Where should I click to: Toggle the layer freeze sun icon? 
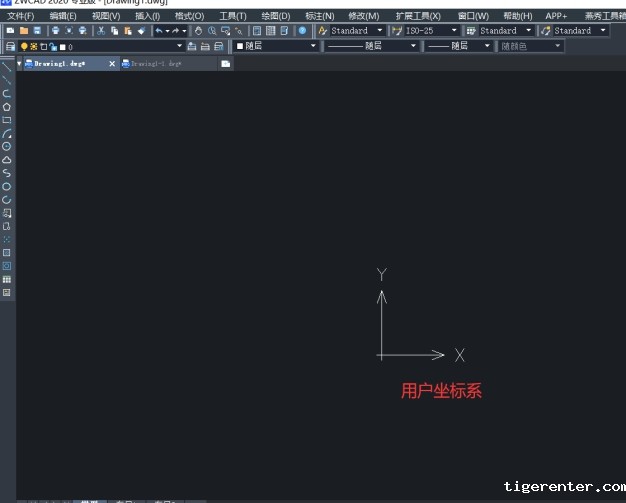[33, 46]
